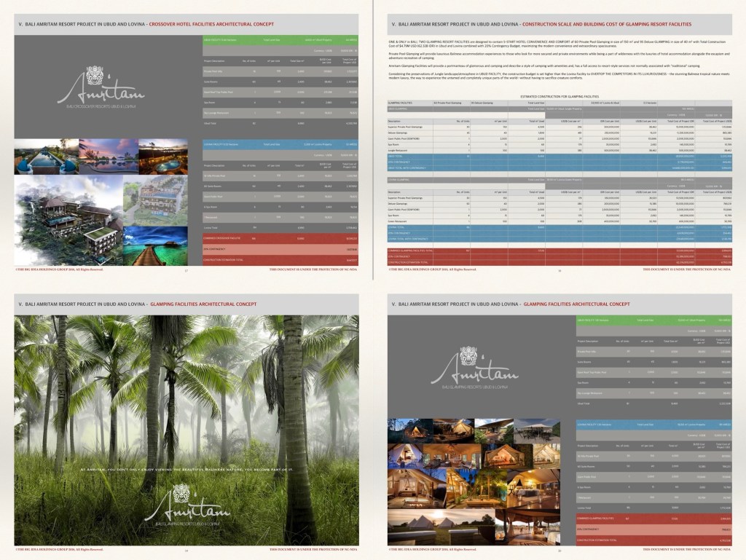Click the title bar text of the palm forest page
Screen dimensions: 746x560
point(137,304)
